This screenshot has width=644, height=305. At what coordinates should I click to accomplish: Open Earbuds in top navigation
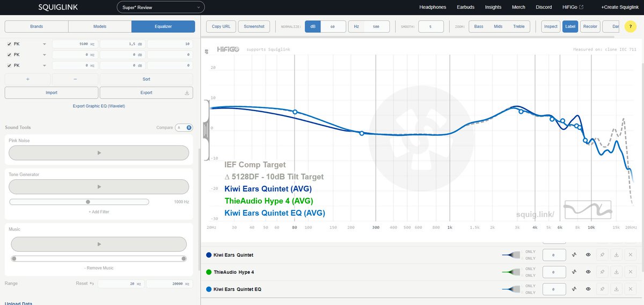tap(465, 8)
